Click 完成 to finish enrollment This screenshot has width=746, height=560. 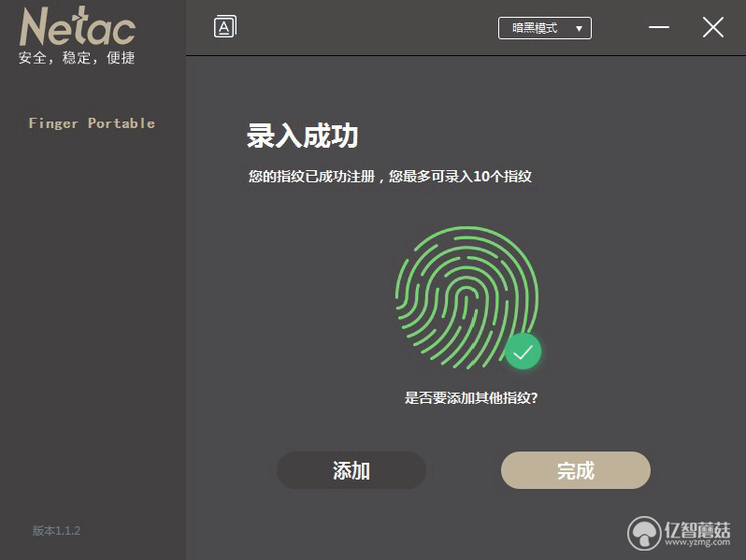click(576, 470)
